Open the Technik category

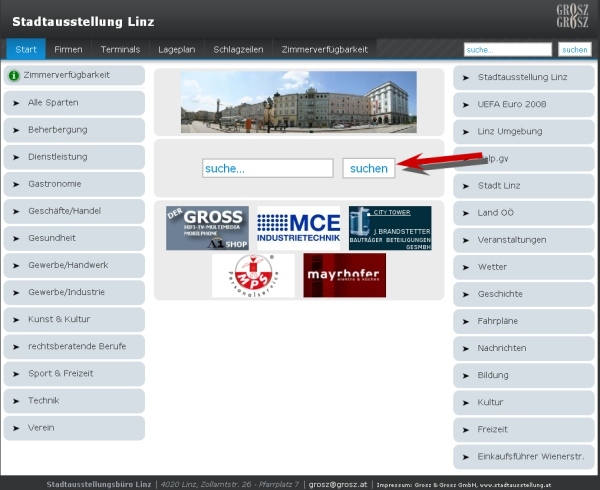[74, 401]
